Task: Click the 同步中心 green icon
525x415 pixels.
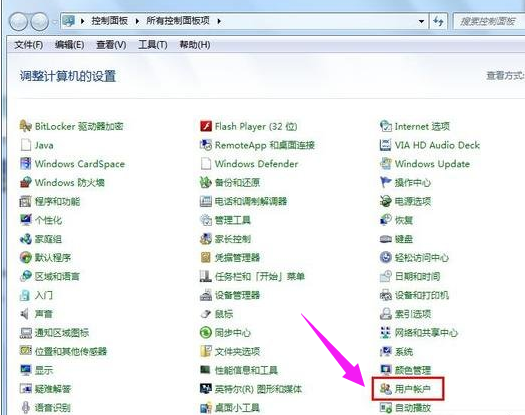Action: [x=206, y=333]
